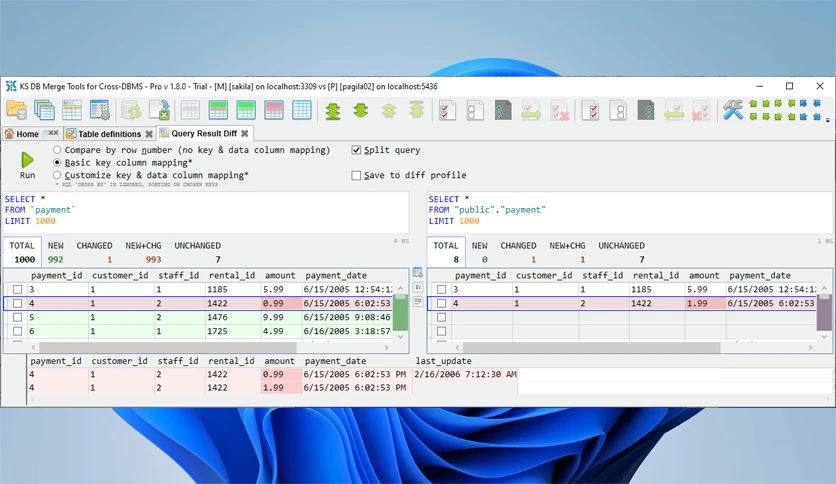Click first red-checkmarks document icon in toolbar

(x=447, y=110)
